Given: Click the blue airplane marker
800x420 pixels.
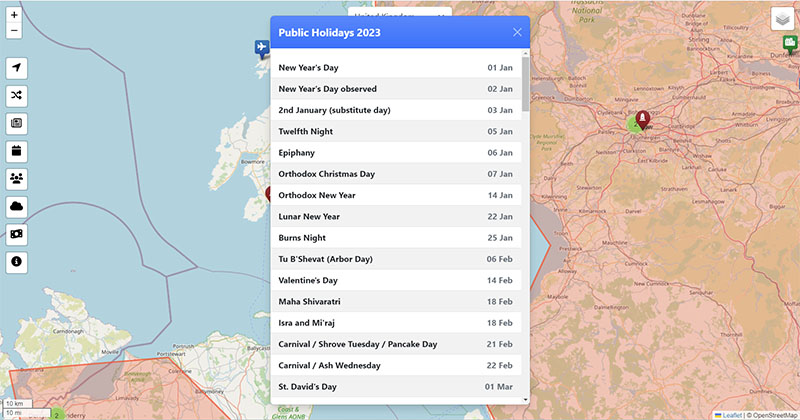Looking at the screenshot, I should point(262,48).
